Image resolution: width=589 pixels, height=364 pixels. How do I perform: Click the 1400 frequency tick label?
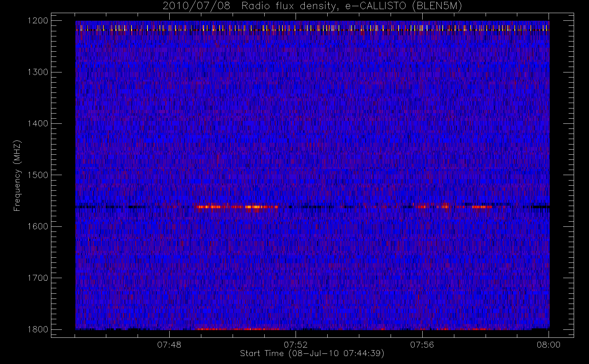pos(38,123)
